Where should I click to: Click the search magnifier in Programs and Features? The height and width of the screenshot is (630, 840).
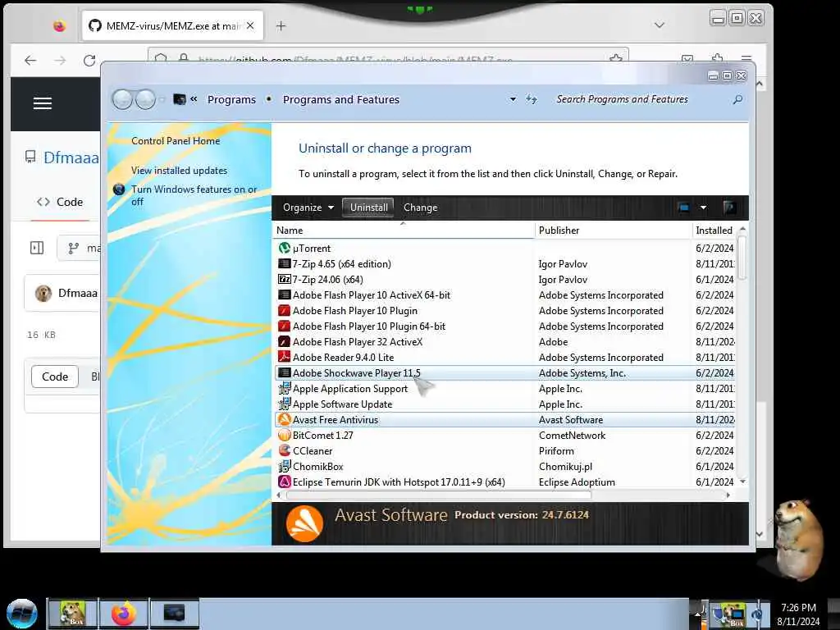pos(737,99)
